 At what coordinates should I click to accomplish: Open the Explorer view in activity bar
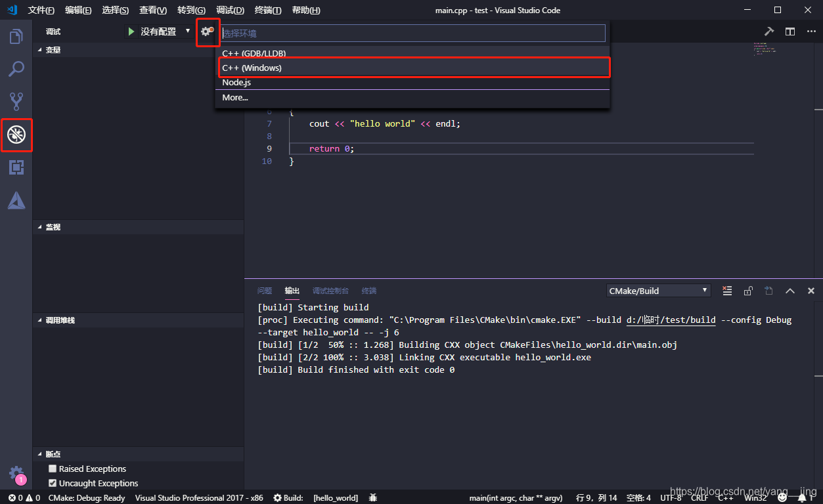coord(16,36)
